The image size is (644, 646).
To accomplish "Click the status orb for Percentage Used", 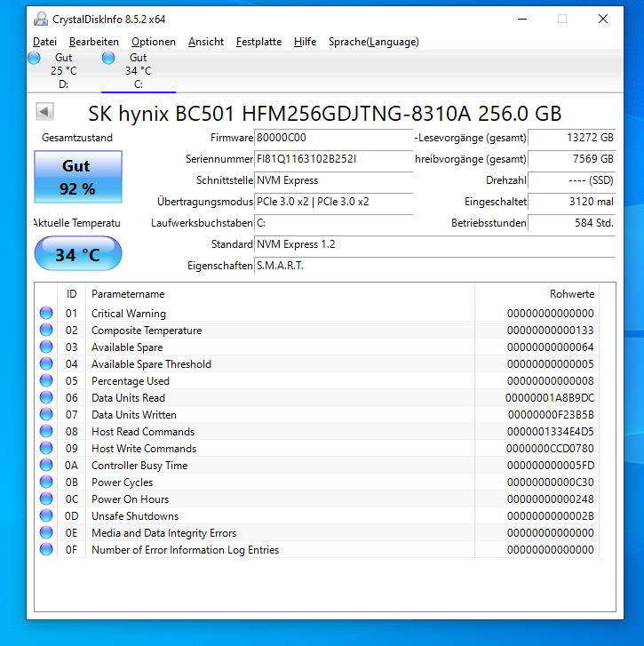I will [46, 380].
